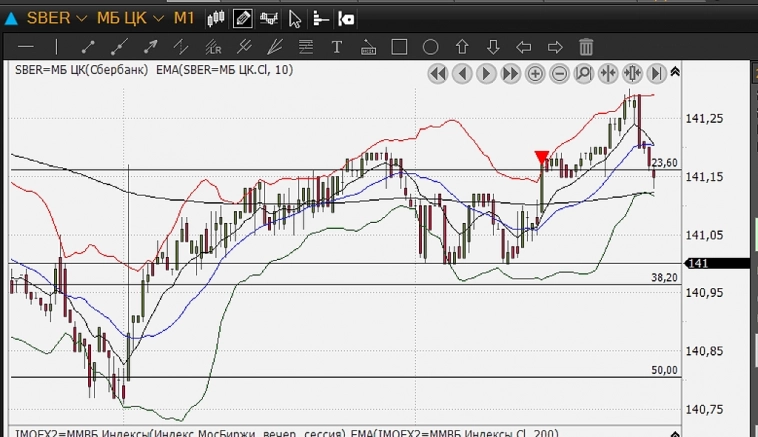
Task: Select the vertical line drawing tool
Action: [56, 47]
